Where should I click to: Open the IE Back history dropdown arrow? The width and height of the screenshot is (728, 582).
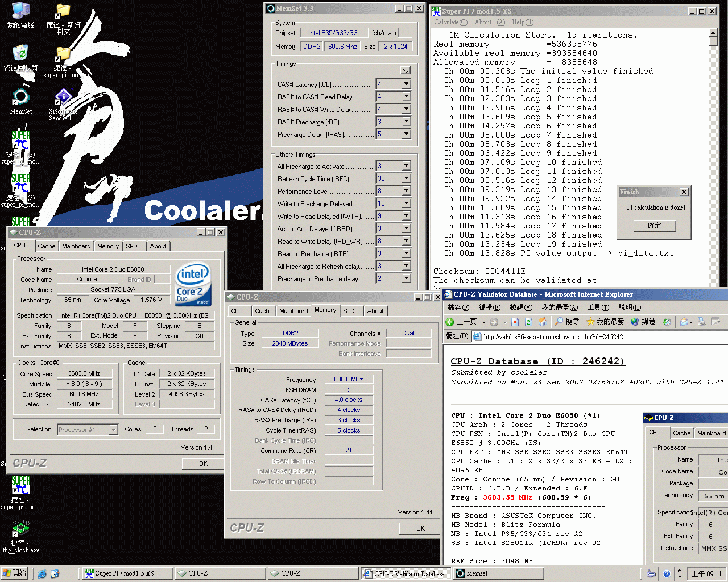(483, 322)
